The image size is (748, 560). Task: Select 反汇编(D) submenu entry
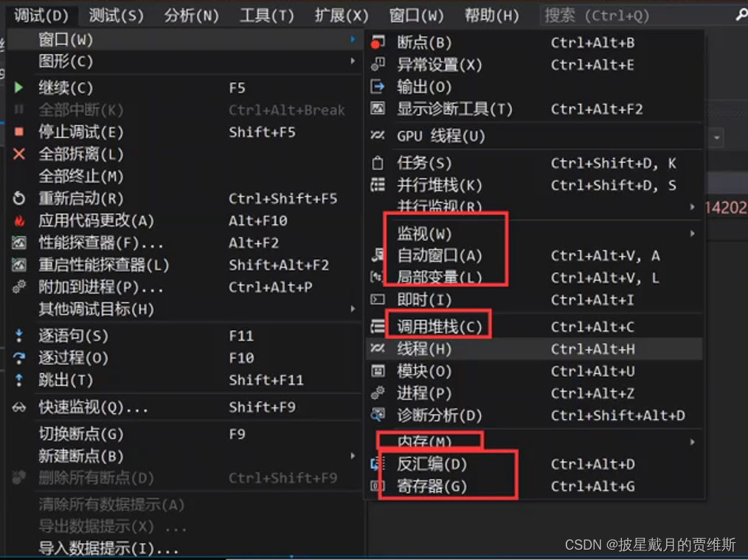(x=534, y=464)
